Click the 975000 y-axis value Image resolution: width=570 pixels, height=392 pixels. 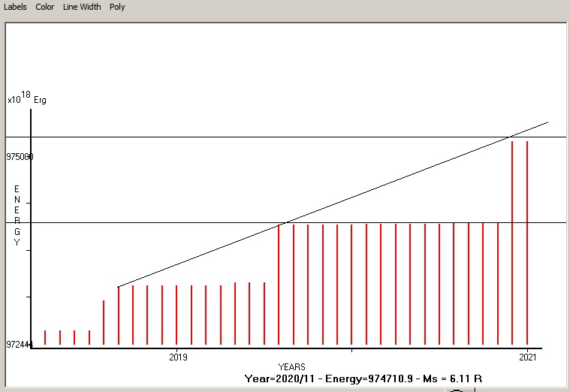pos(20,157)
